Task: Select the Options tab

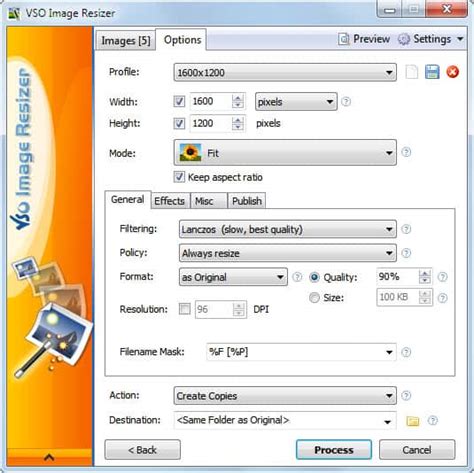Action: click(182, 40)
